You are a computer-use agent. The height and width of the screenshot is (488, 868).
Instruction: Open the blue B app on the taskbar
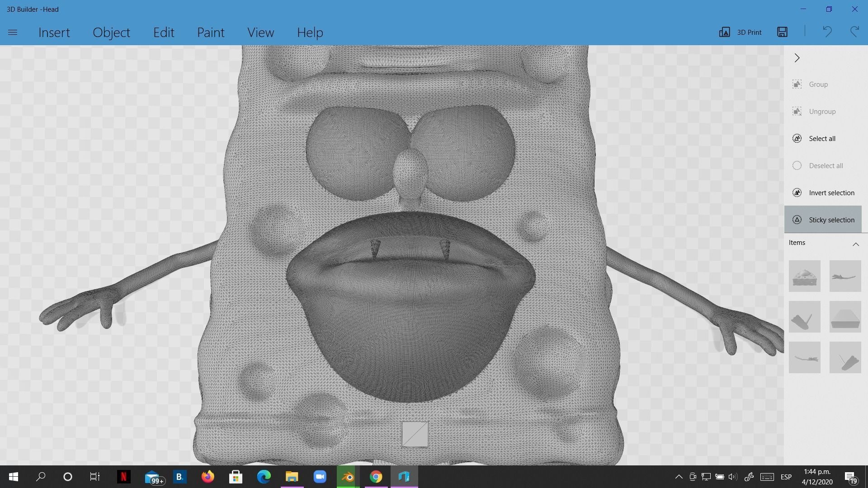pos(179,477)
